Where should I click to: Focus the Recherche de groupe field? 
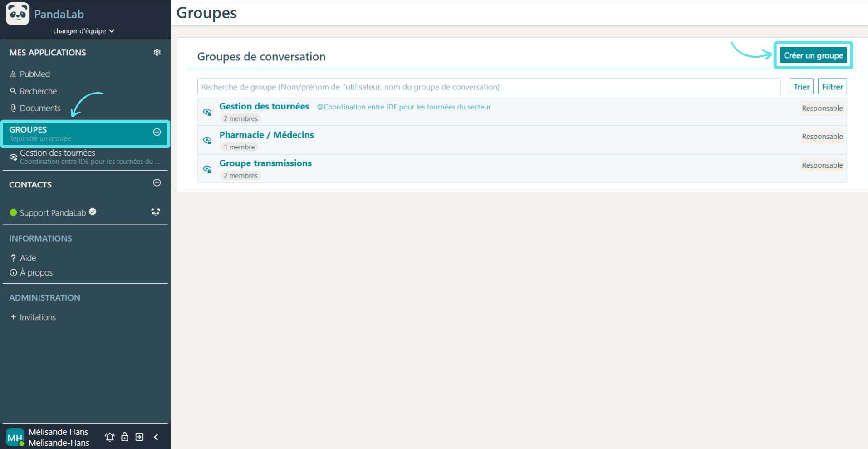[x=489, y=87]
